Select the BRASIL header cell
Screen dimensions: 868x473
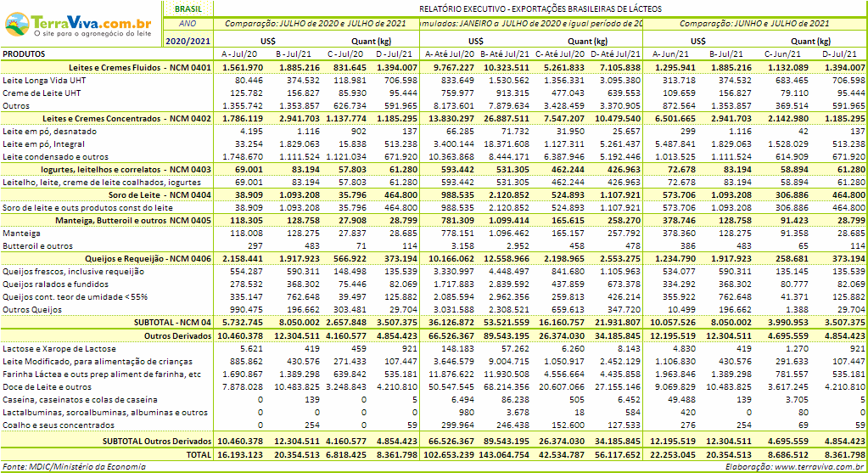pyautogui.click(x=188, y=8)
